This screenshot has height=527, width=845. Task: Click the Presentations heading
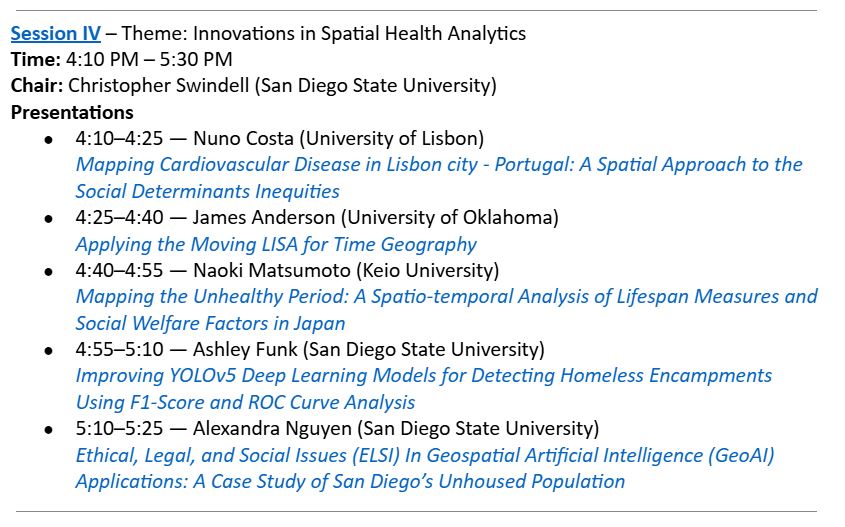pyautogui.click(x=72, y=112)
